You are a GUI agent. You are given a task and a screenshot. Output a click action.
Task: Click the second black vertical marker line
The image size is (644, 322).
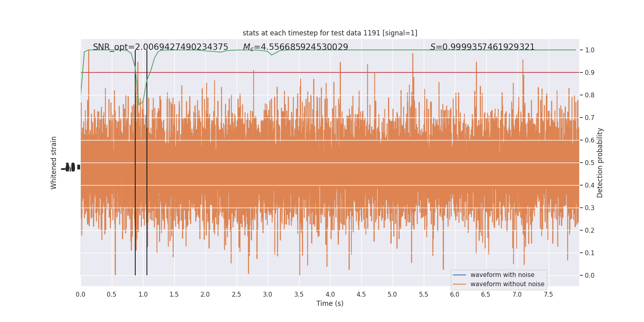tap(147, 163)
